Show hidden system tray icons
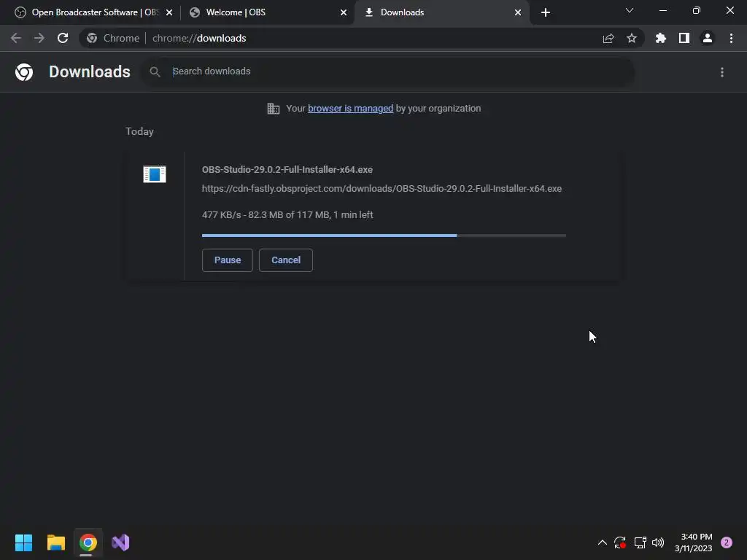Screen dimensions: 747x560 602,542
